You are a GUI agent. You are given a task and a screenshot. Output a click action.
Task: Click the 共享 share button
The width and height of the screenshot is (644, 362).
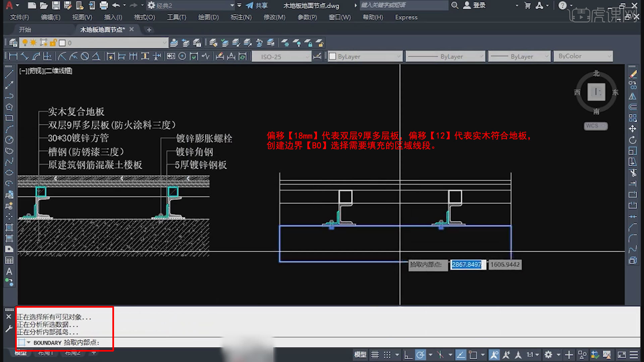point(257,5)
